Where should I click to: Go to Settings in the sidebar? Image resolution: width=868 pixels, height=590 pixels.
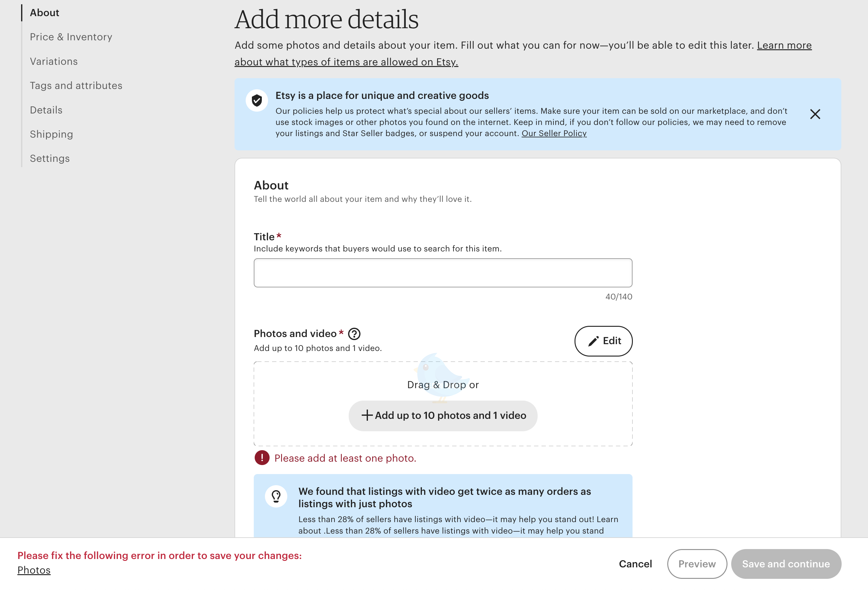[50, 159]
